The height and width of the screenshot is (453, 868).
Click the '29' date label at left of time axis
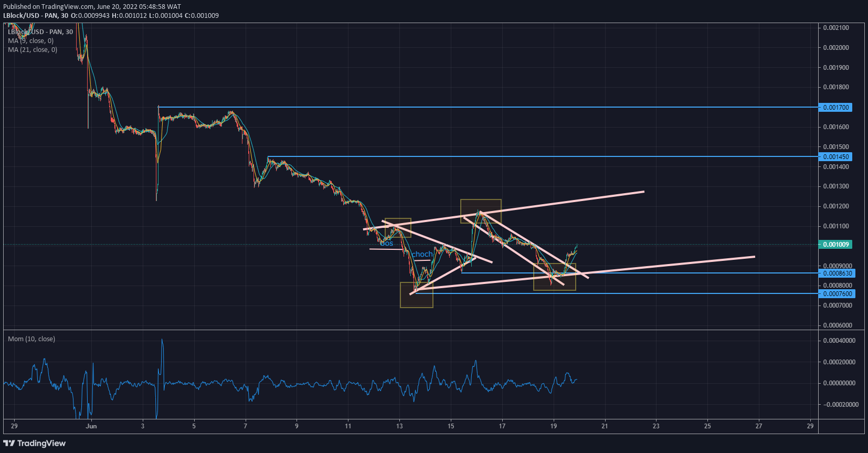point(14,426)
